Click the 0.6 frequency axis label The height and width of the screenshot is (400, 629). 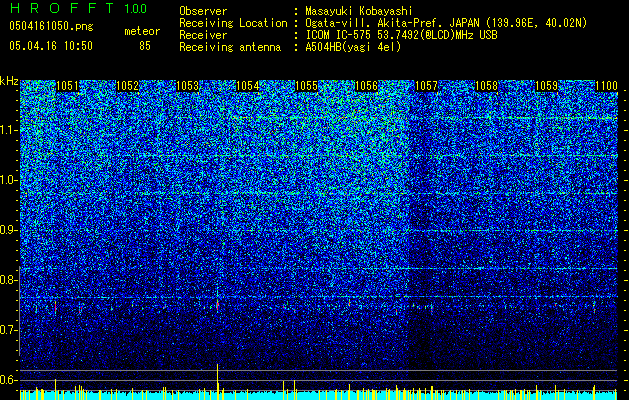pos(9,380)
